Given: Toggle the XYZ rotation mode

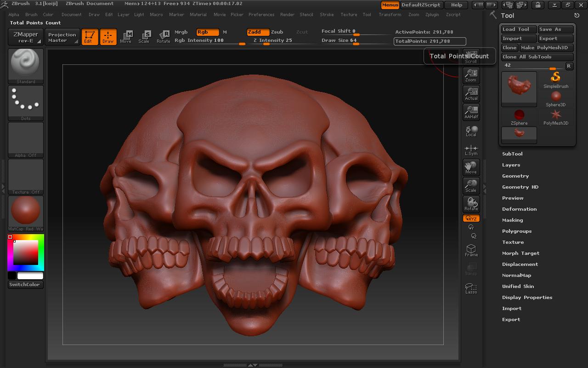Looking at the screenshot, I should click(471, 218).
